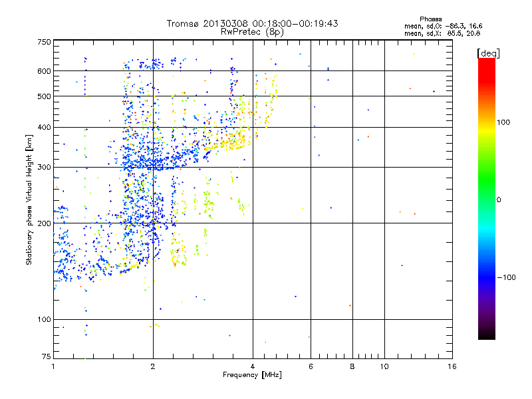Select the 'mean, sd,X: 85.5, 20.8' statistic

[442, 33]
